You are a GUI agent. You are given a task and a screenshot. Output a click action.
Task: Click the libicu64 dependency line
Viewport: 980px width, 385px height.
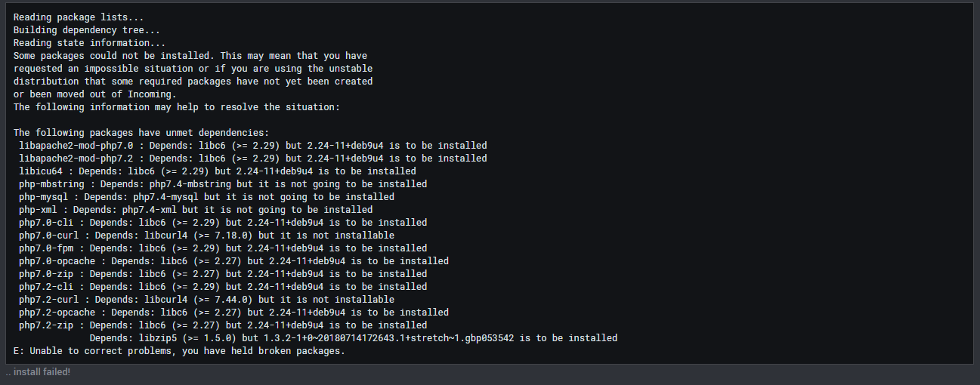pyautogui.click(x=218, y=171)
